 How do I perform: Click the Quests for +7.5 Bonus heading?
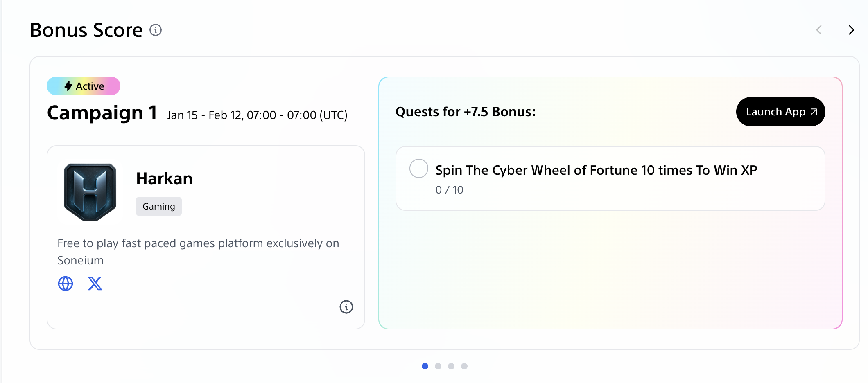click(x=466, y=112)
